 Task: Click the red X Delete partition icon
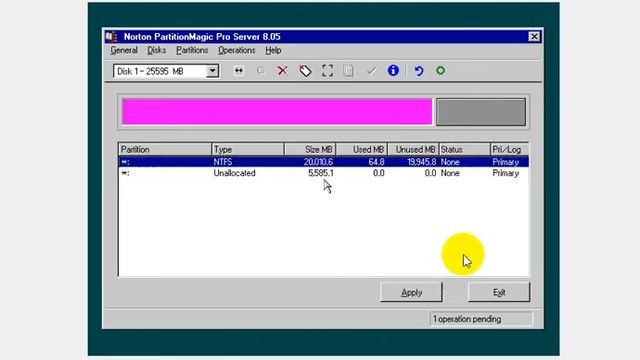point(282,71)
